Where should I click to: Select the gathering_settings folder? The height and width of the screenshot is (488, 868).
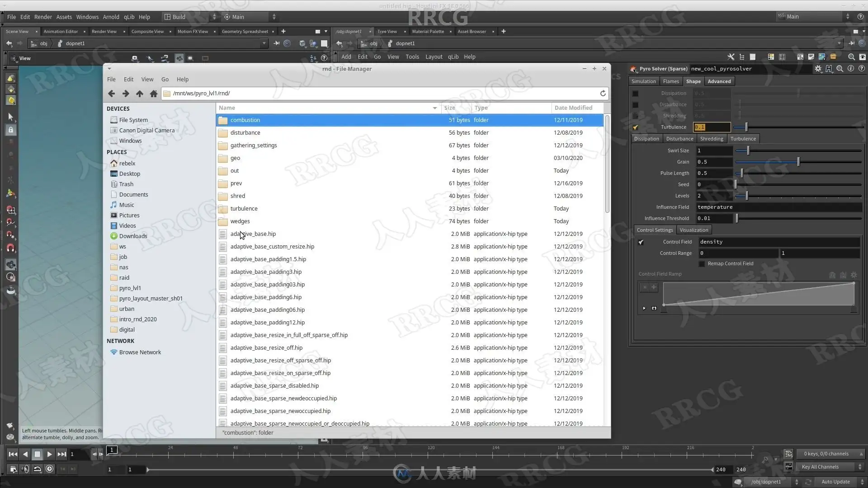410,145
